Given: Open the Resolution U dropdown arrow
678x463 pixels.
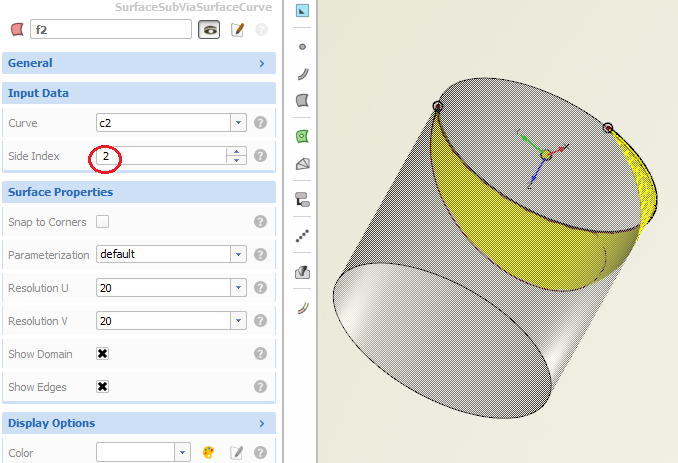Looking at the screenshot, I should tap(238, 287).
